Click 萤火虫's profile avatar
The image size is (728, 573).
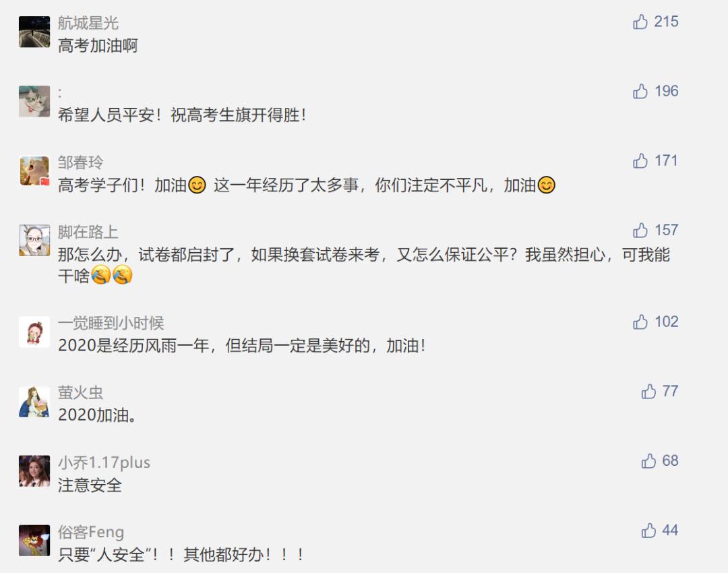pyautogui.click(x=34, y=402)
